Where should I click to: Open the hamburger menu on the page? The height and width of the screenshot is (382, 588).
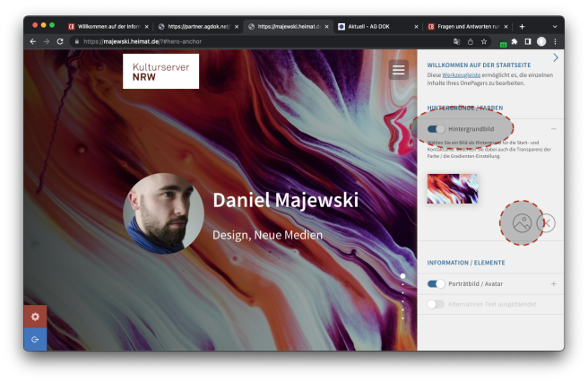click(398, 70)
